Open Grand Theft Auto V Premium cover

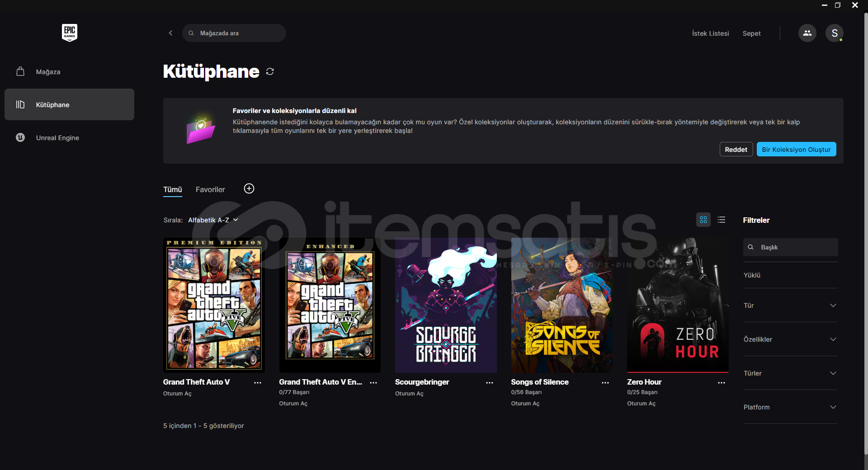tap(214, 305)
